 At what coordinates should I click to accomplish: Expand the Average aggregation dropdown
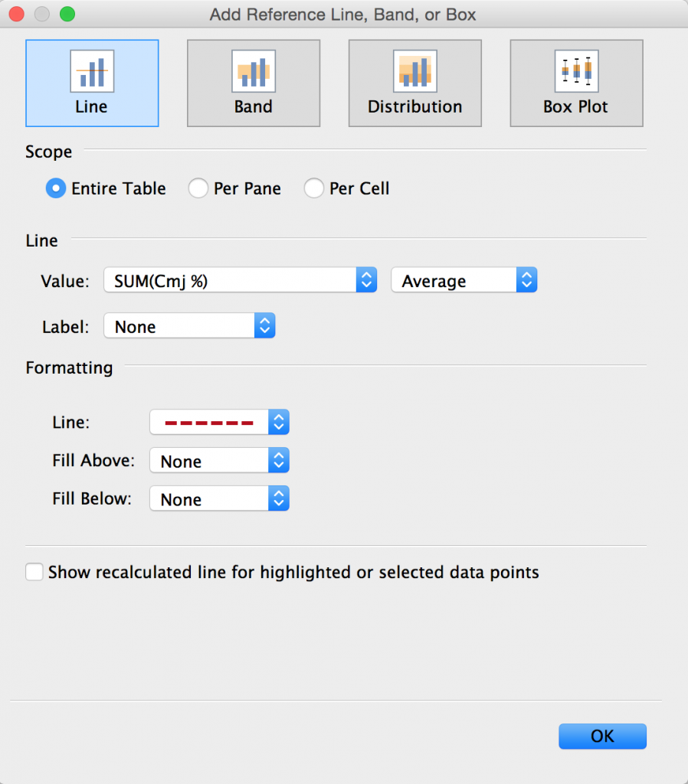(464, 281)
